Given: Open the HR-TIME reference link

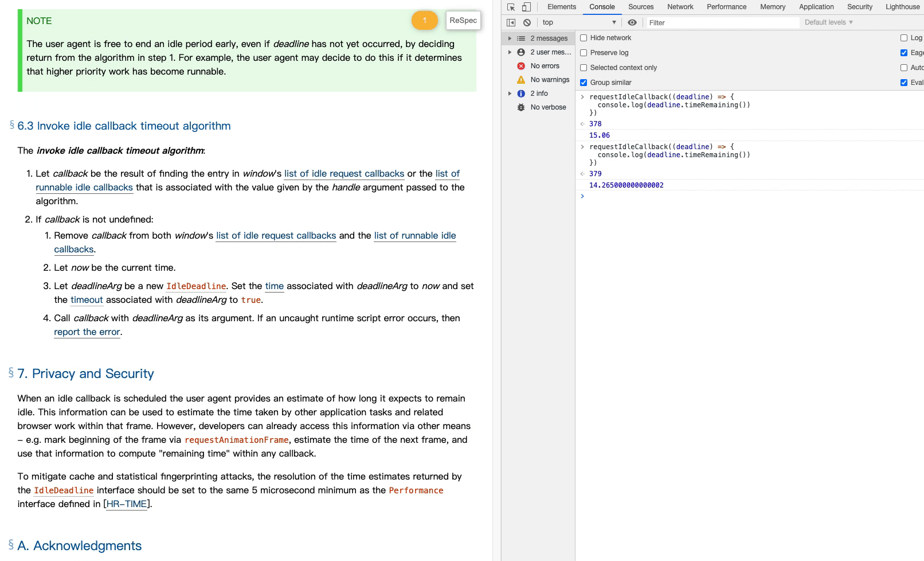Looking at the screenshot, I should 127,504.
